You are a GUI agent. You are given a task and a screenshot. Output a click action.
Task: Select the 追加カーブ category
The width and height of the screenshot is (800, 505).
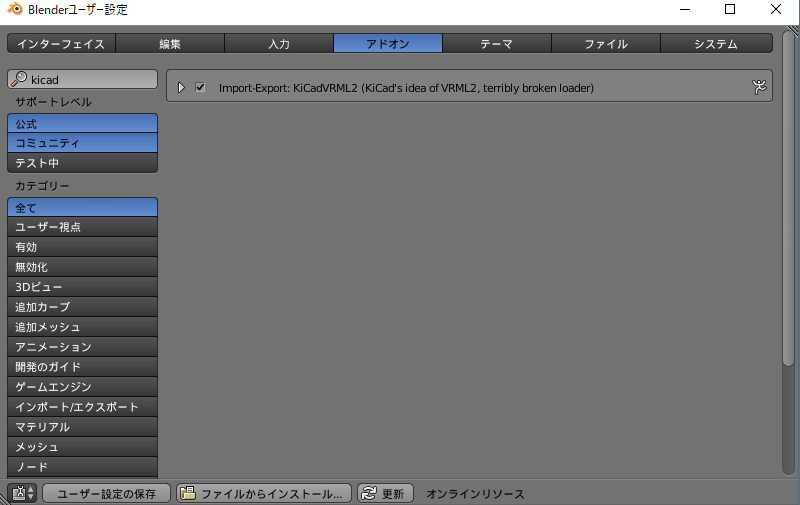(82, 307)
